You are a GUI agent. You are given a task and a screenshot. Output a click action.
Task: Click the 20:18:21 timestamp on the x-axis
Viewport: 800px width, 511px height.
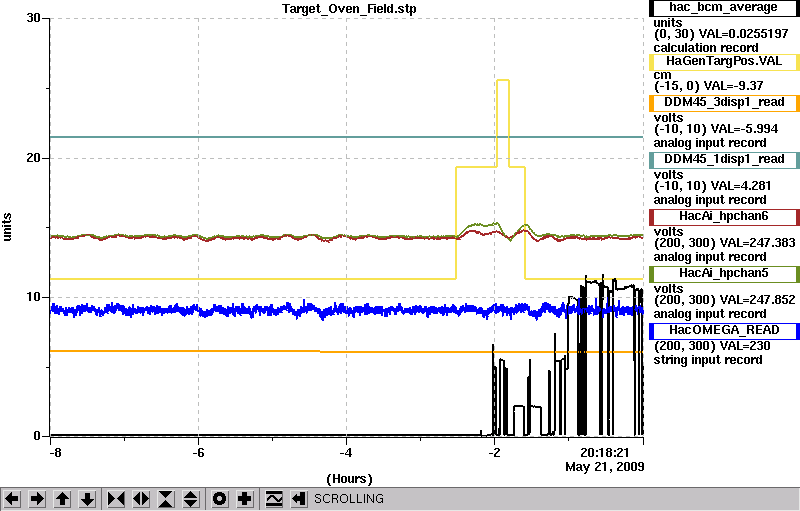pyautogui.click(x=605, y=453)
